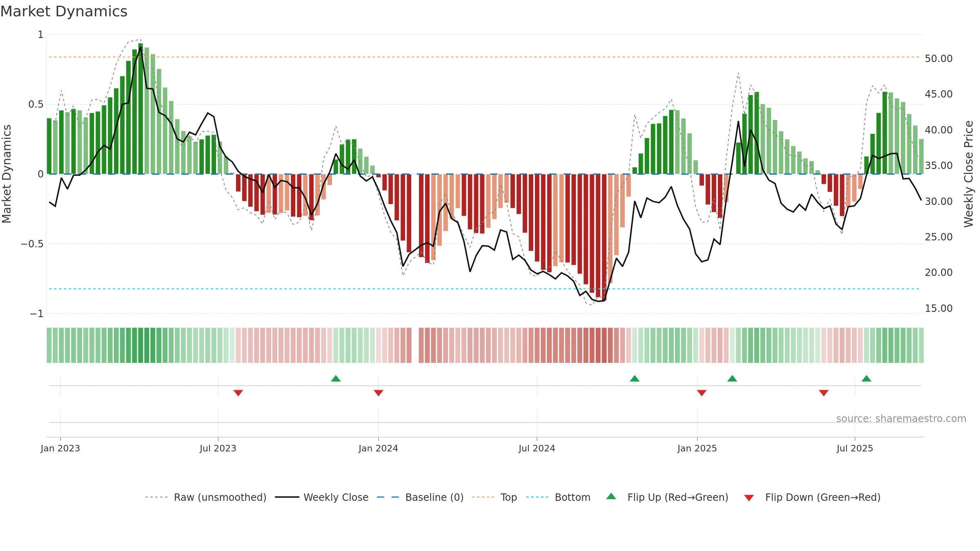Click the Raw (unsmoothed) legend entry
This screenshot has width=980, height=551.
tap(205, 497)
